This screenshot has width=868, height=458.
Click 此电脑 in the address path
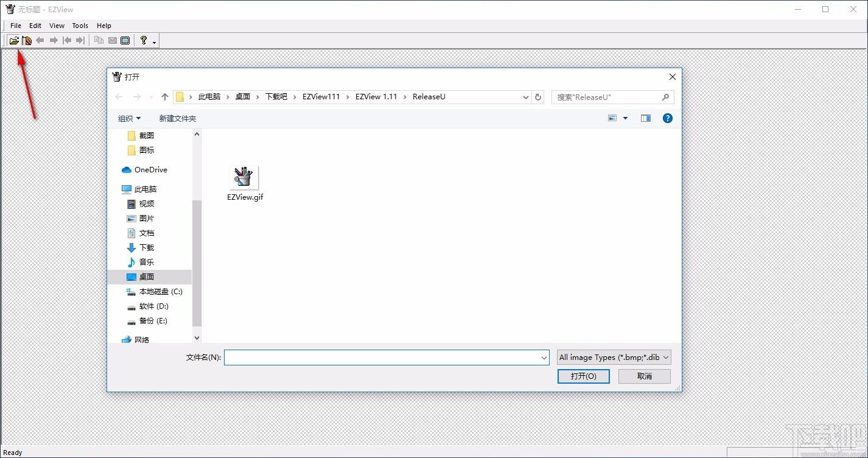point(209,97)
